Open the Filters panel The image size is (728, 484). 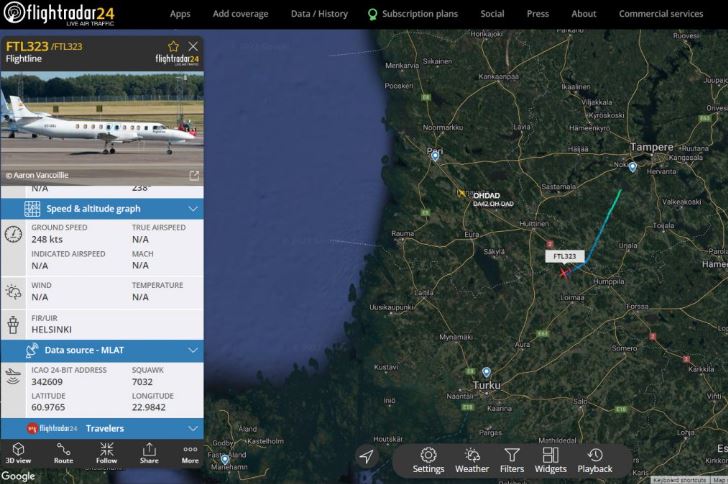(512, 460)
